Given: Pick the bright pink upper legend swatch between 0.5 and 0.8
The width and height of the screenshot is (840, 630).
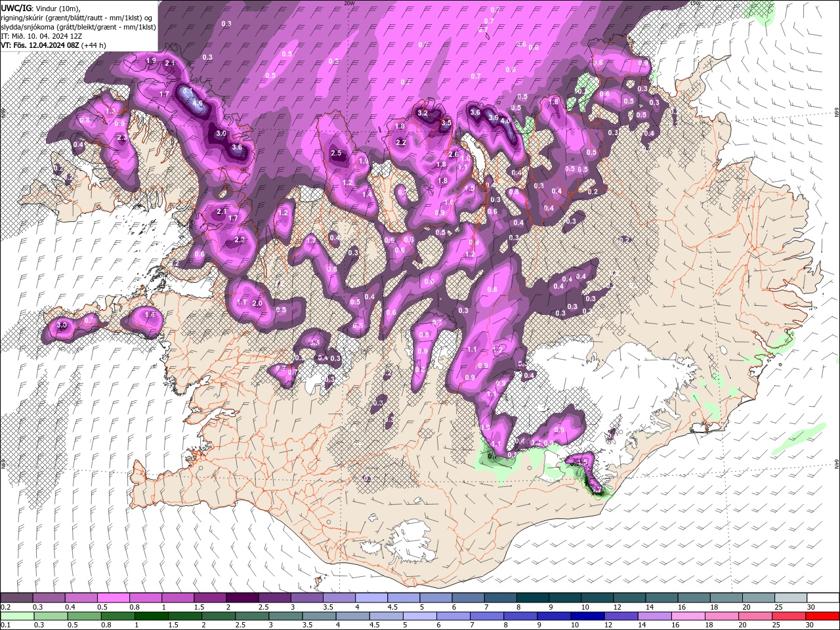Looking at the screenshot, I should tap(114, 598).
